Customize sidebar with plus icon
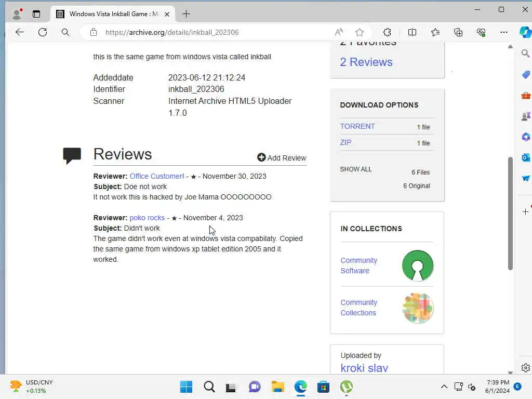This screenshot has width=532, height=399. point(525,212)
